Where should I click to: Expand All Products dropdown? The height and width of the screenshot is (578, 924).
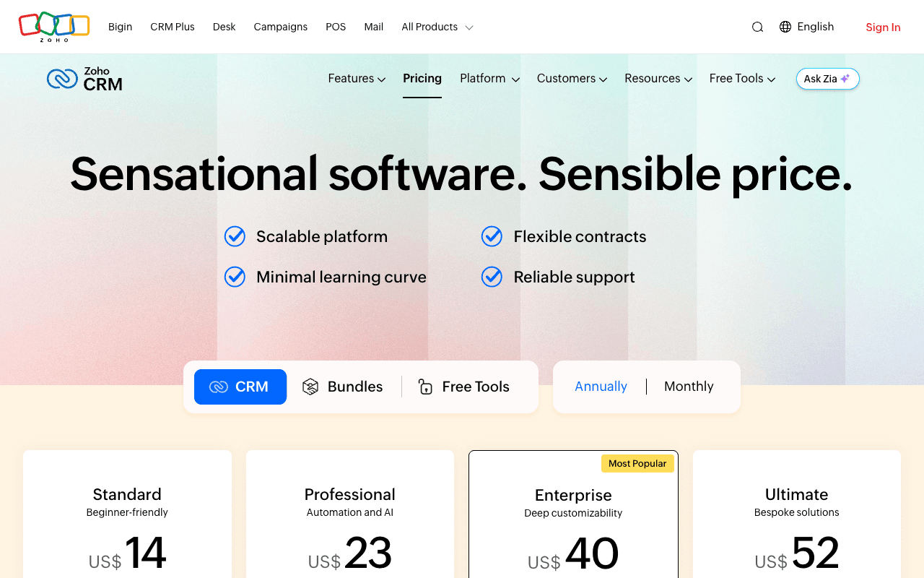(437, 27)
